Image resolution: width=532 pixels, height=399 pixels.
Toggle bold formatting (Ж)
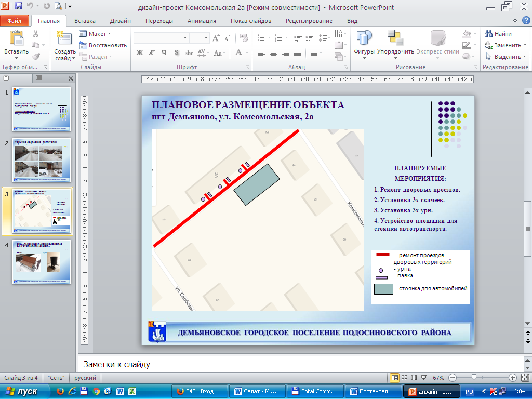point(139,52)
